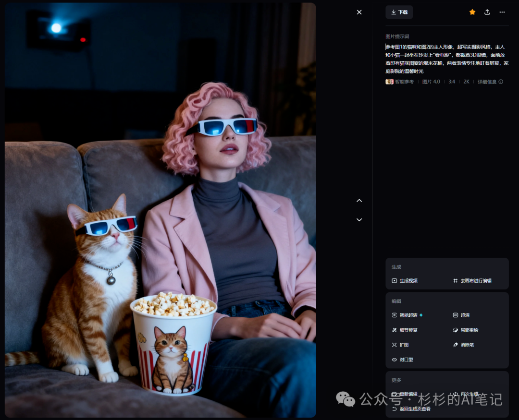The image size is (519, 420).
Task: Close the image preview with the X
Action: pyautogui.click(x=359, y=12)
